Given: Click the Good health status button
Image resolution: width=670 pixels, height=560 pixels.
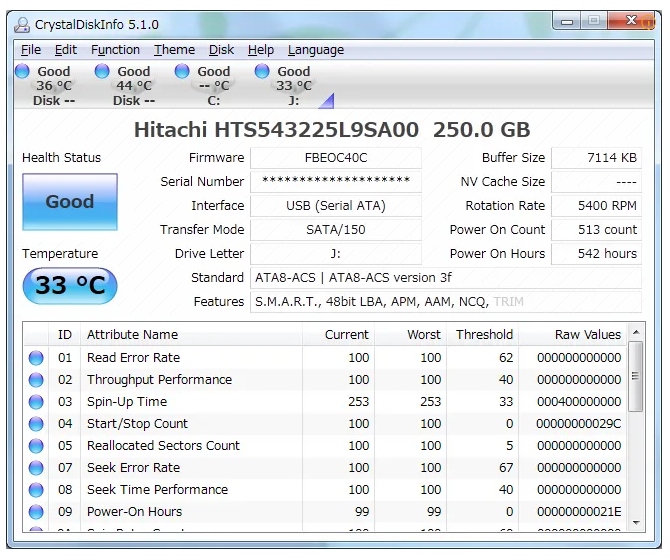Looking at the screenshot, I should click(70, 202).
